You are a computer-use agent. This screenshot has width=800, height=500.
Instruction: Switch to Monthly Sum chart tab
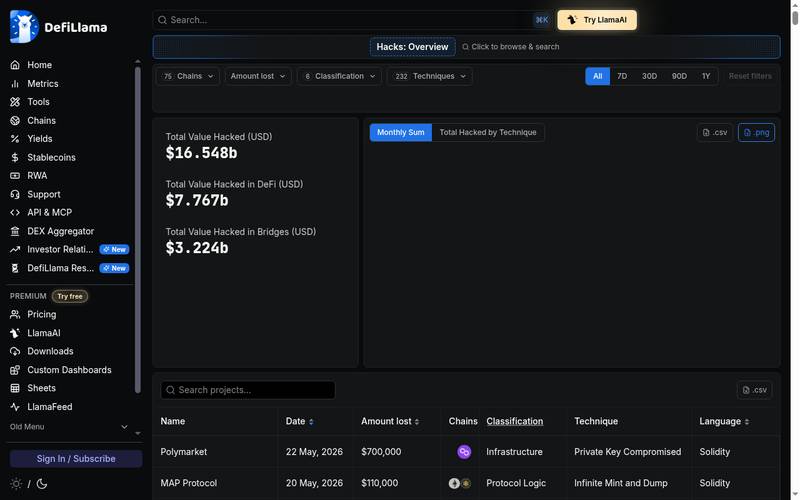(x=401, y=133)
